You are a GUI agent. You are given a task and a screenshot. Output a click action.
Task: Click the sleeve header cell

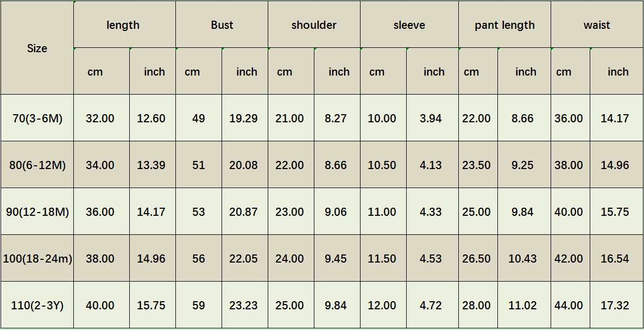409,25
